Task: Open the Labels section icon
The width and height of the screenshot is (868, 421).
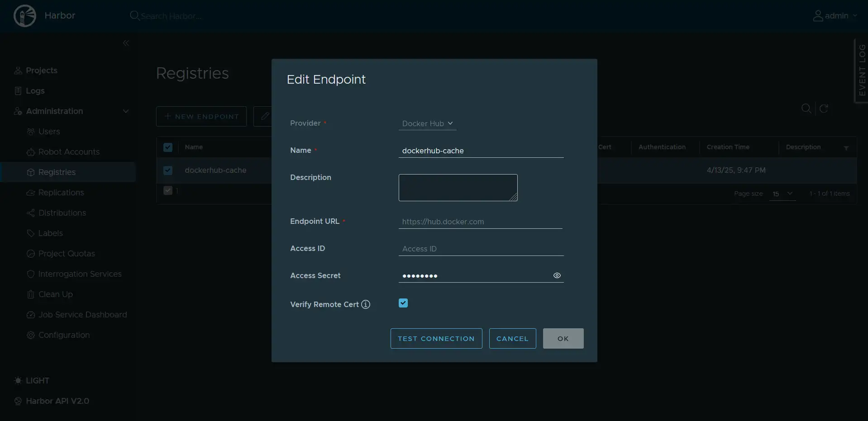Action: 30,233
